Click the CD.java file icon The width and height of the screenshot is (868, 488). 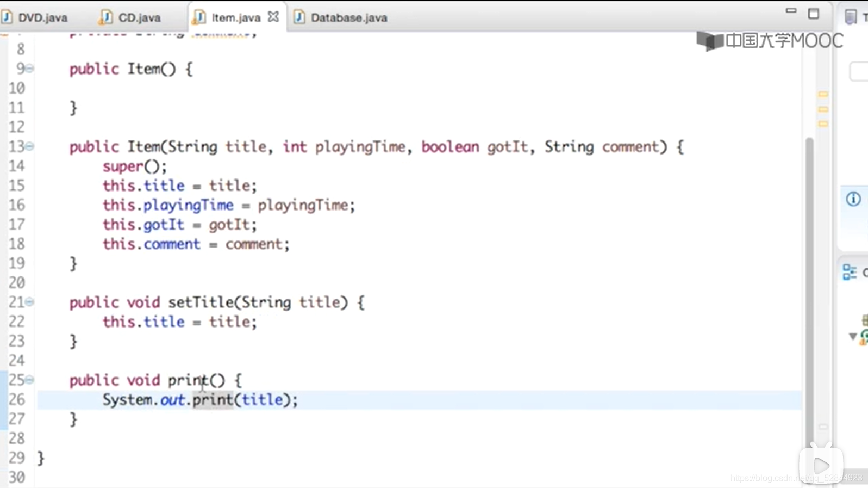point(106,17)
